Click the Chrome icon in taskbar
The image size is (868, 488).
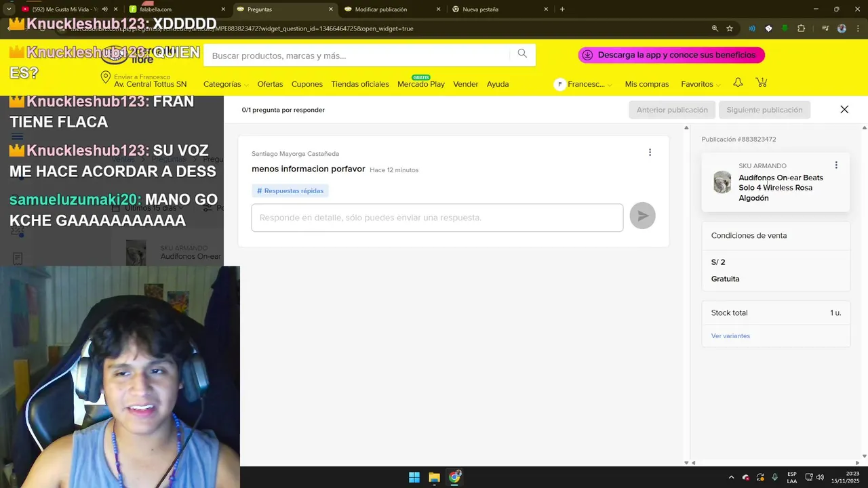click(454, 477)
